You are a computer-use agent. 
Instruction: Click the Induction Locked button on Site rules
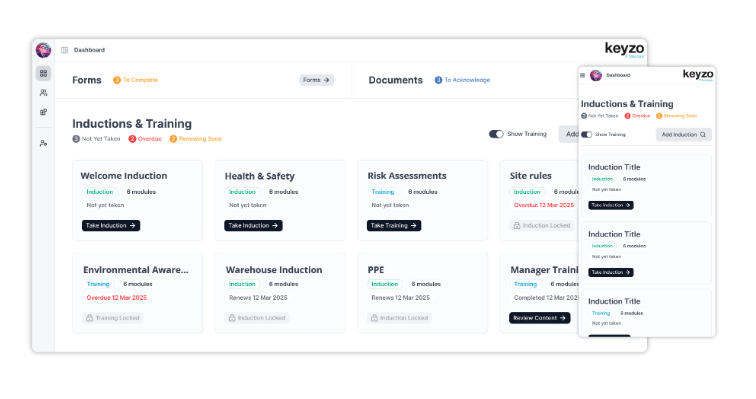[542, 226]
